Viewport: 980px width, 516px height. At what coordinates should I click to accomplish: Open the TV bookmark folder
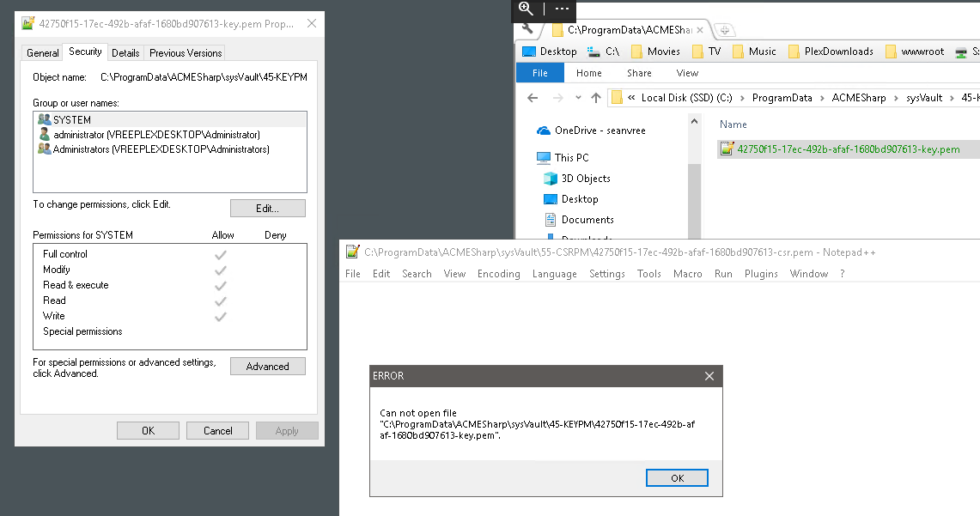(707, 52)
